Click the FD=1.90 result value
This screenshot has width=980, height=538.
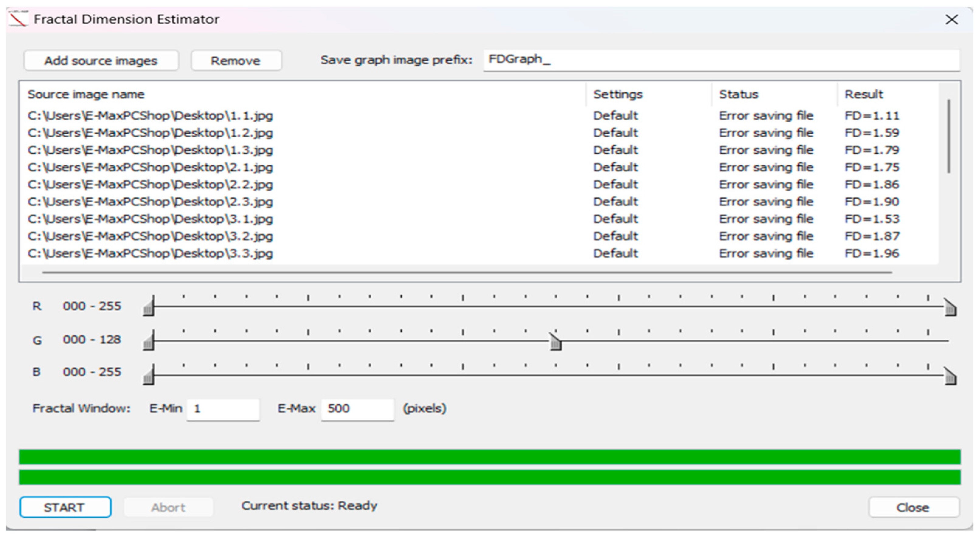(x=872, y=201)
